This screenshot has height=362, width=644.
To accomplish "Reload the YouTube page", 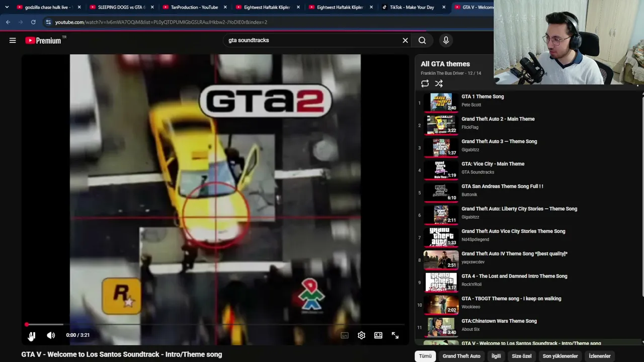I will click(33, 22).
